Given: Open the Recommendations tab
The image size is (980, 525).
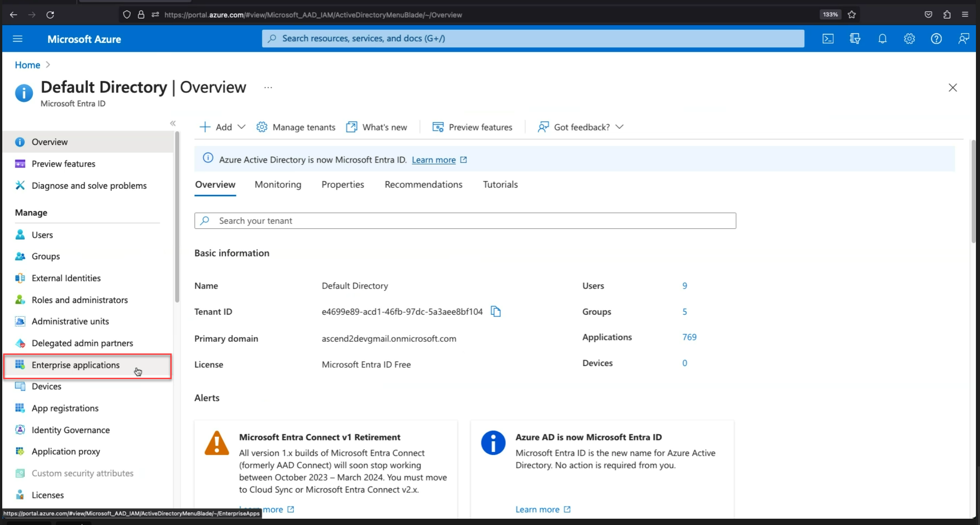Looking at the screenshot, I should coord(424,185).
